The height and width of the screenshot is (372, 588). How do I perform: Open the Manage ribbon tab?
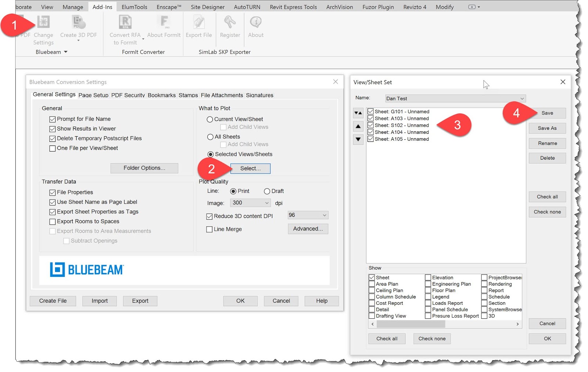[72, 7]
